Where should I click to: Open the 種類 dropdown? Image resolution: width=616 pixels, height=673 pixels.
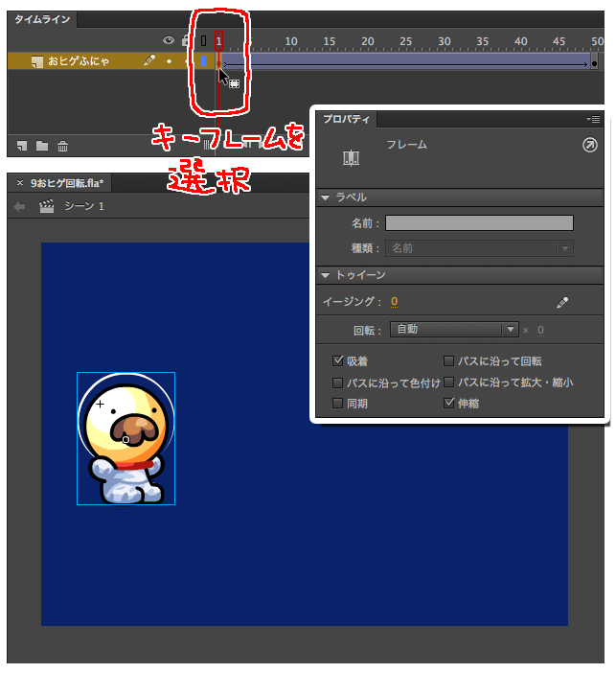[479, 248]
